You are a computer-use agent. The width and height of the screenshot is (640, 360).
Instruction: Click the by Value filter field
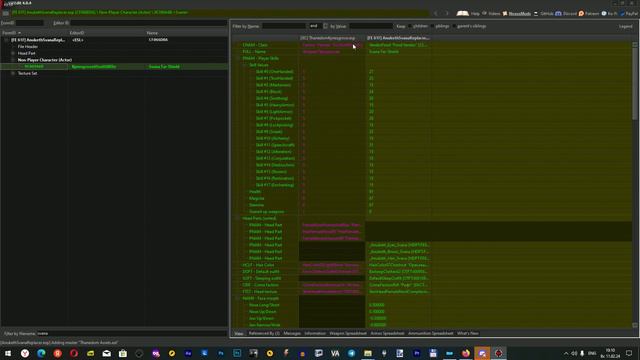point(371,26)
